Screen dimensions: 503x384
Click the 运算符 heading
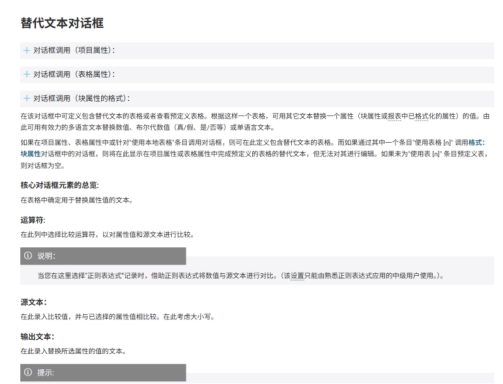tap(33, 220)
